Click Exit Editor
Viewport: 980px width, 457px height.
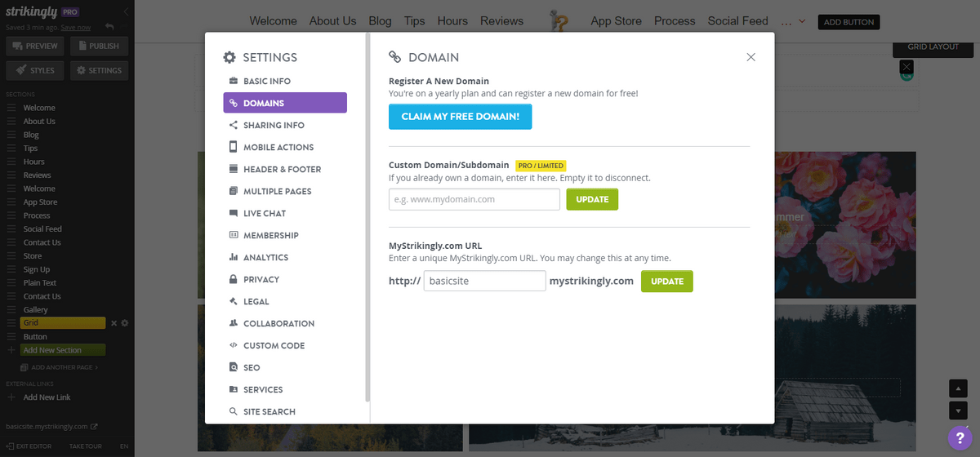[29, 446]
